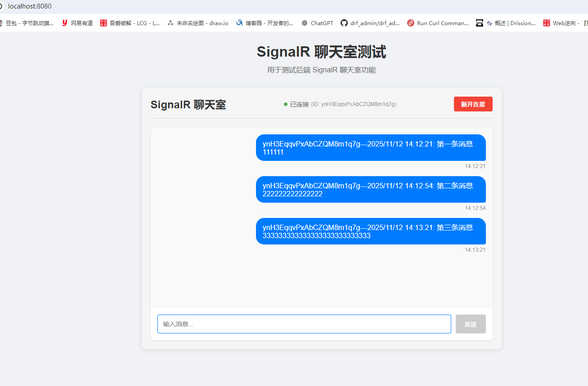Click the 第一条消息 message bubble

click(x=371, y=147)
